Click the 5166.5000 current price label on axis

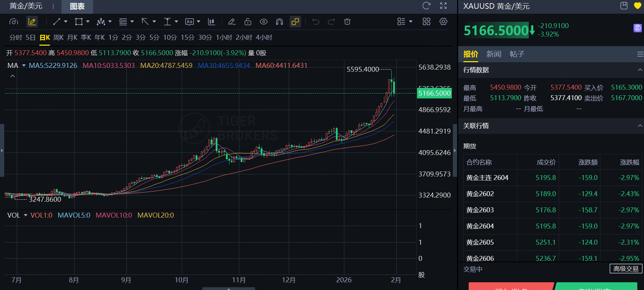pos(434,93)
